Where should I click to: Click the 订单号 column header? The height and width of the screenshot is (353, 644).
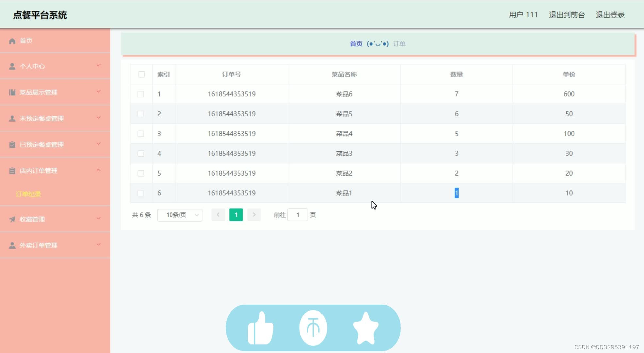click(232, 75)
